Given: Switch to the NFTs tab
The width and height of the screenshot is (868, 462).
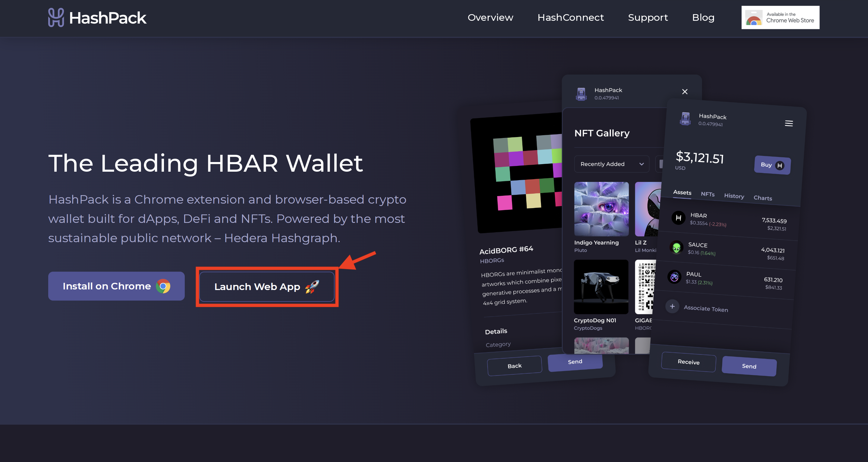Looking at the screenshot, I should [707, 194].
